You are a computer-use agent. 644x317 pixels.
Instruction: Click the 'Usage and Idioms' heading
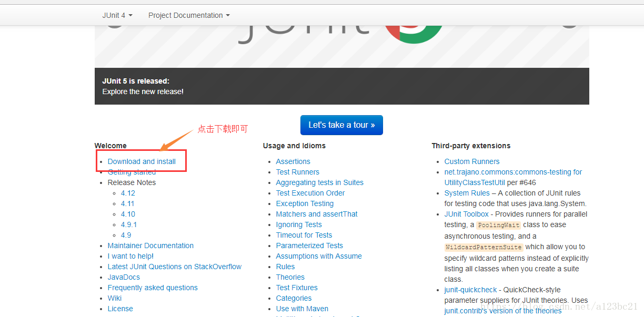coord(294,146)
